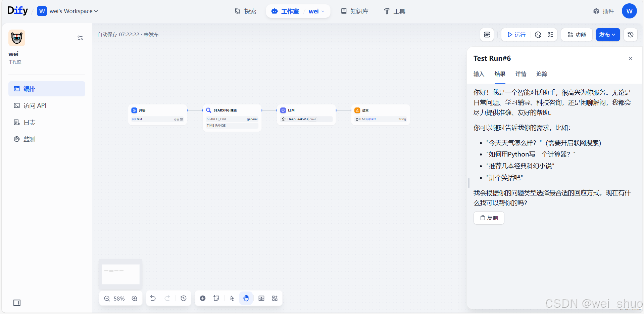This screenshot has height=314, width=644.
Task: Open the 功能 features button
Action: tap(577, 35)
